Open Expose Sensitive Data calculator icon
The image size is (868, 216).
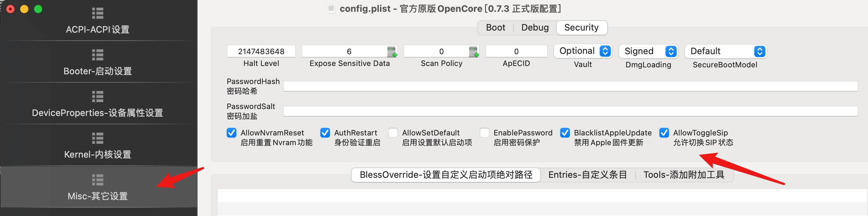click(x=392, y=51)
